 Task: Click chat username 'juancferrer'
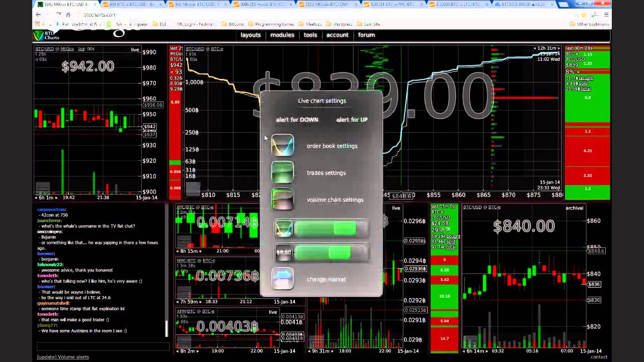pos(49,220)
